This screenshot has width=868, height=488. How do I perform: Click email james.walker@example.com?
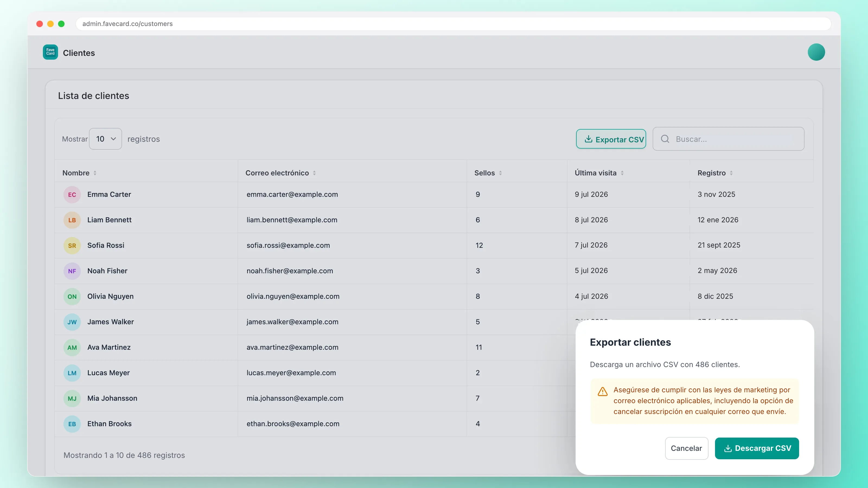(x=292, y=322)
